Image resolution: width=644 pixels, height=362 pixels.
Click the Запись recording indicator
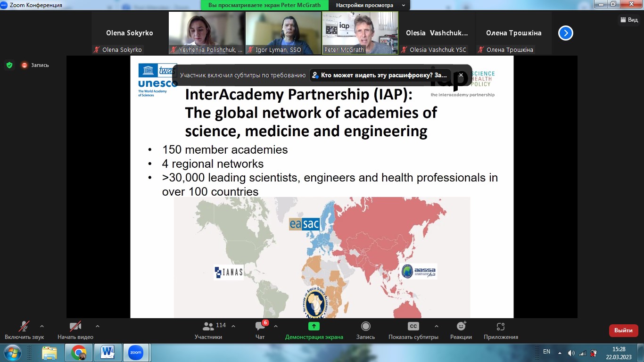pos(35,65)
